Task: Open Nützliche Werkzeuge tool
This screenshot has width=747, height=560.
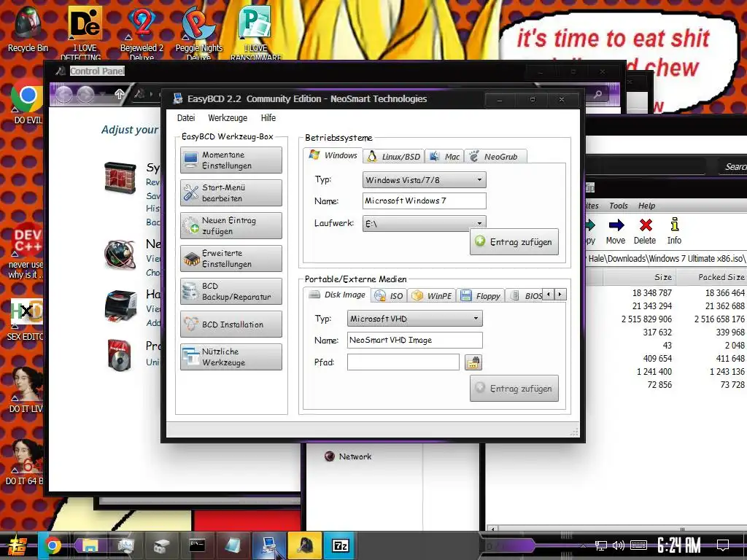Action: 231,357
